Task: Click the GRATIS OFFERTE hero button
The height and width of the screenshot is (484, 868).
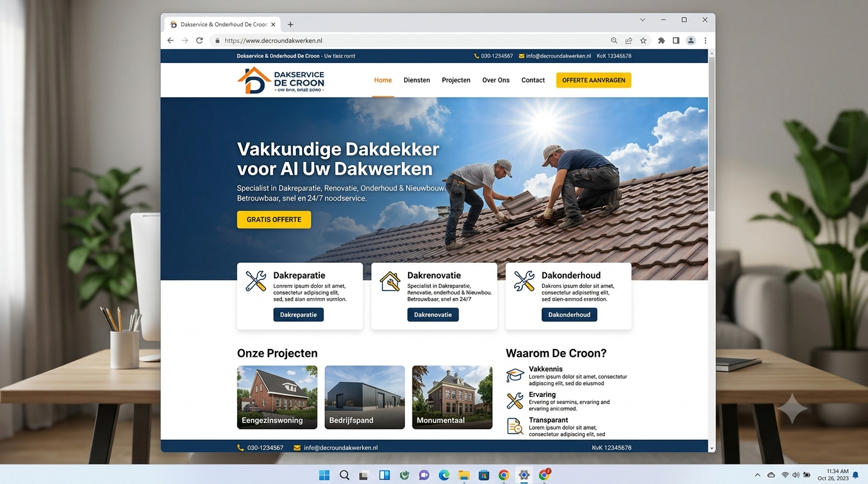Action: (x=274, y=219)
